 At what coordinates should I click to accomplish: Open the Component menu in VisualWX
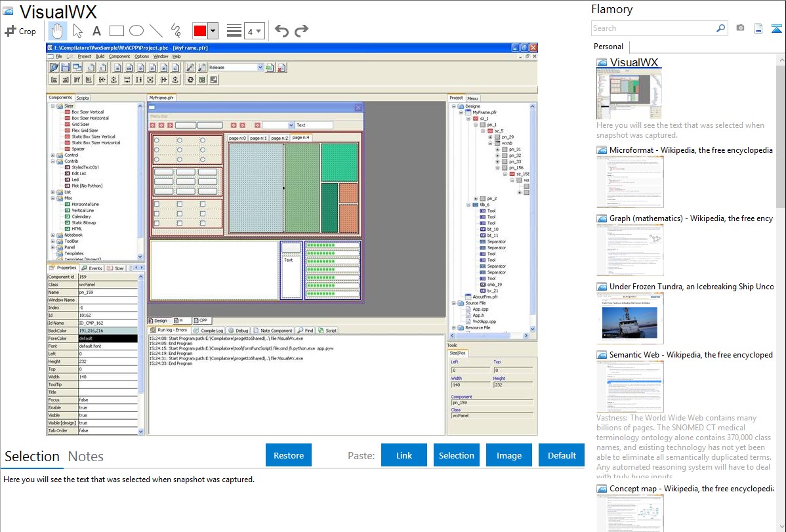119,56
